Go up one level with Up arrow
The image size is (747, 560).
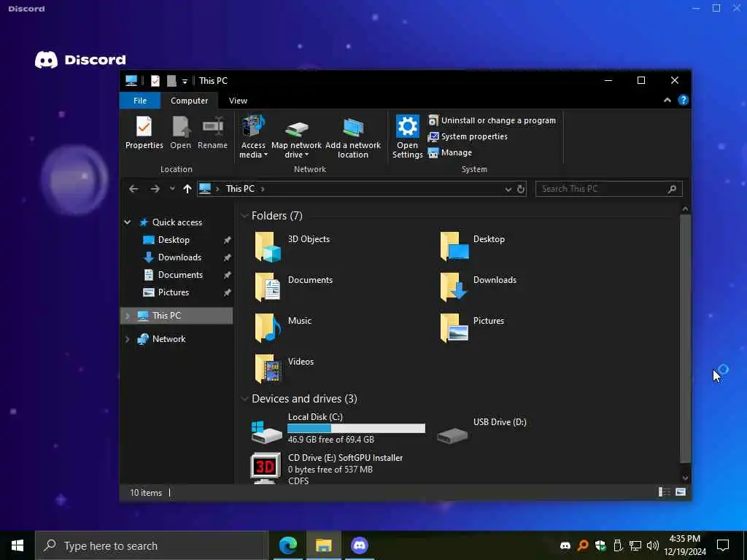[x=187, y=189]
